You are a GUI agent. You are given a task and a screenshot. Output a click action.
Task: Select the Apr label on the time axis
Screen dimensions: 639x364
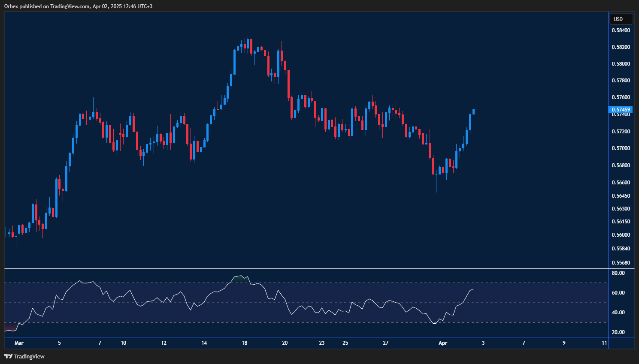443,343
